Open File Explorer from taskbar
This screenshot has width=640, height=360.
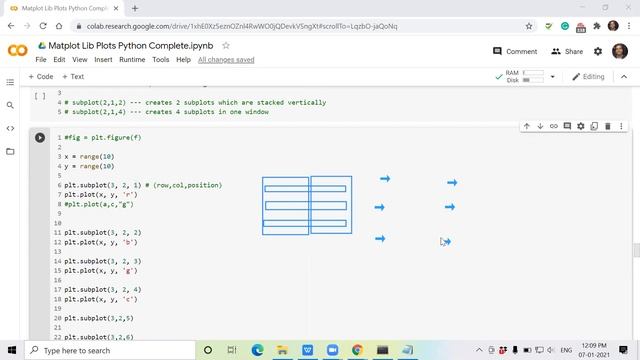point(282,350)
